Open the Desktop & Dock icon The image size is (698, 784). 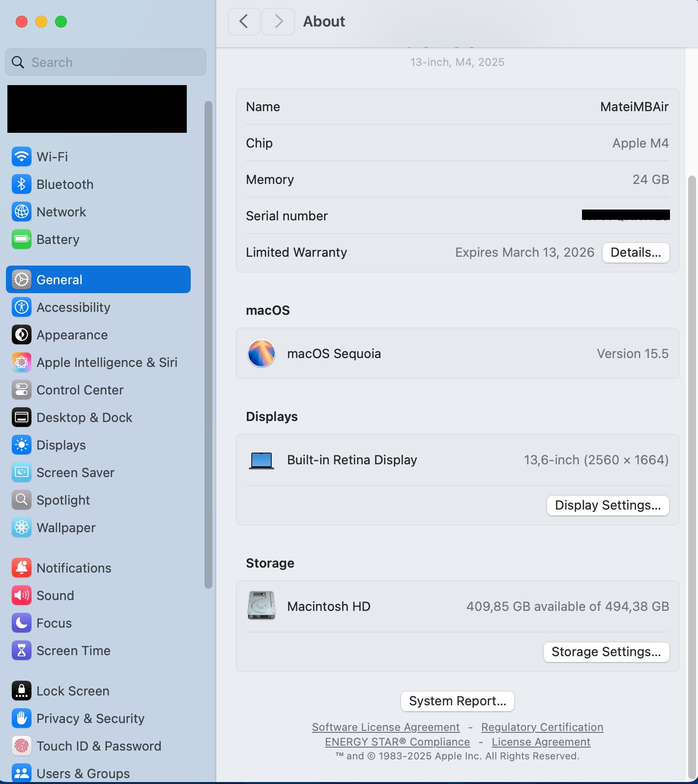(x=22, y=418)
